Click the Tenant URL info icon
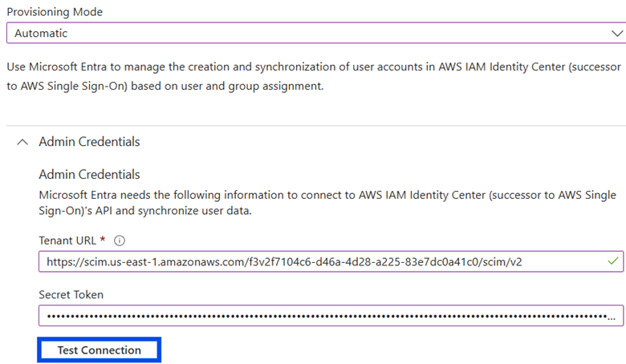The width and height of the screenshot is (626, 364). tap(120, 241)
